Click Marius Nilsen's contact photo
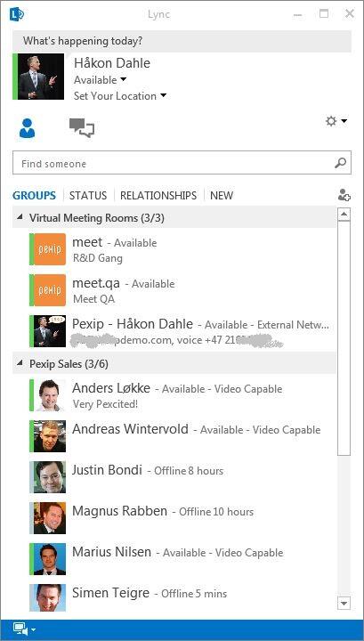 (50, 559)
